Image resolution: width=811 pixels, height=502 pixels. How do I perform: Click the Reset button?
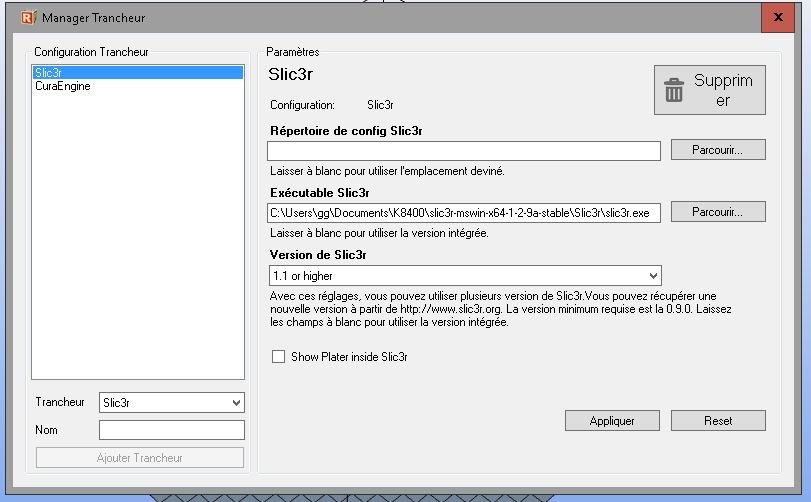[x=717, y=421]
